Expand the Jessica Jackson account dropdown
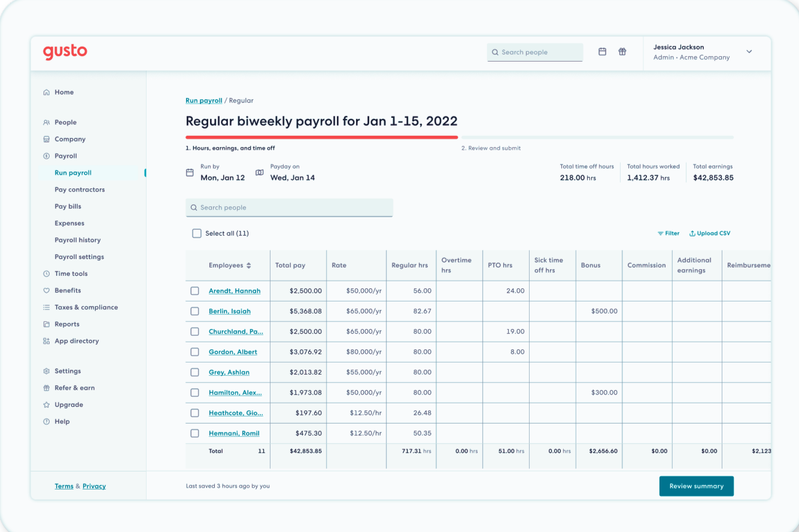 (x=749, y=52)
